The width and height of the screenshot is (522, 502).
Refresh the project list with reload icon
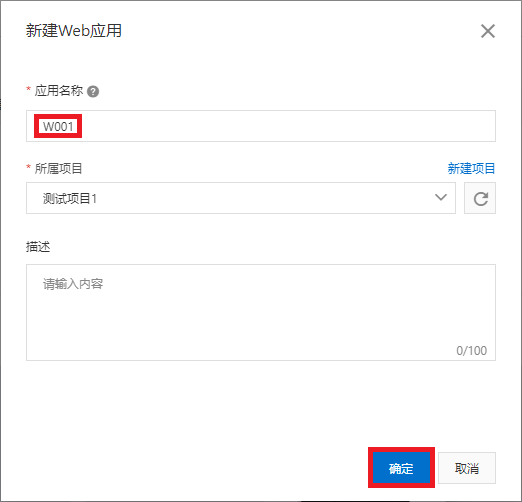click(x=480, y=198)
